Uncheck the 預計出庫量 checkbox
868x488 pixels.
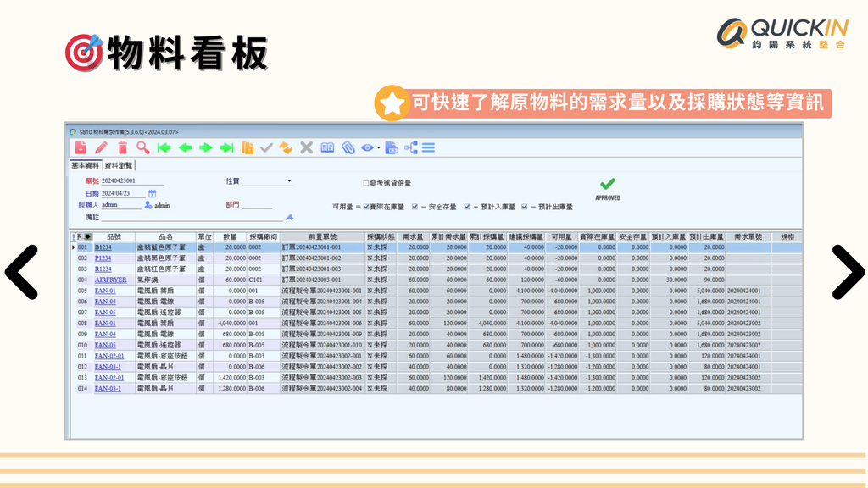click(x=524, y=207)
